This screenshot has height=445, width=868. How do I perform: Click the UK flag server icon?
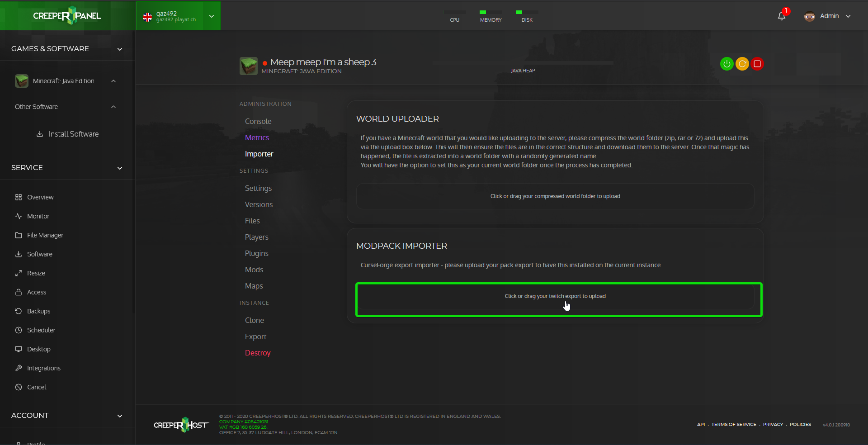coord(147,17)
